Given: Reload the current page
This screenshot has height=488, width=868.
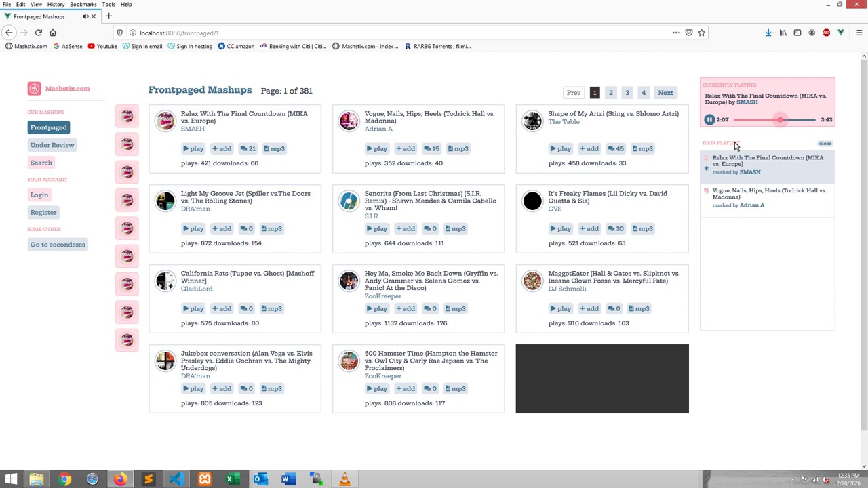Looking at the screenshot, I should coord(39,33).
